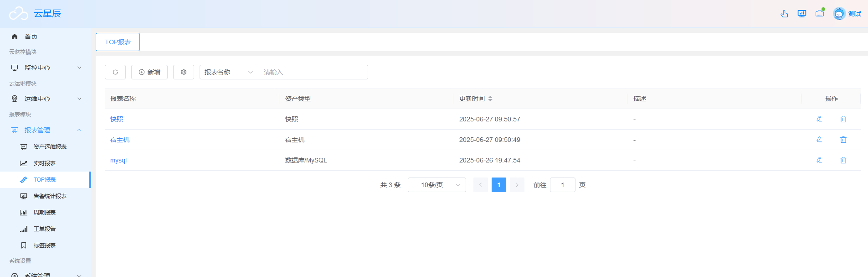Click the 告警统计报表 icon
868x277 pixels.
tap(24, 196)
